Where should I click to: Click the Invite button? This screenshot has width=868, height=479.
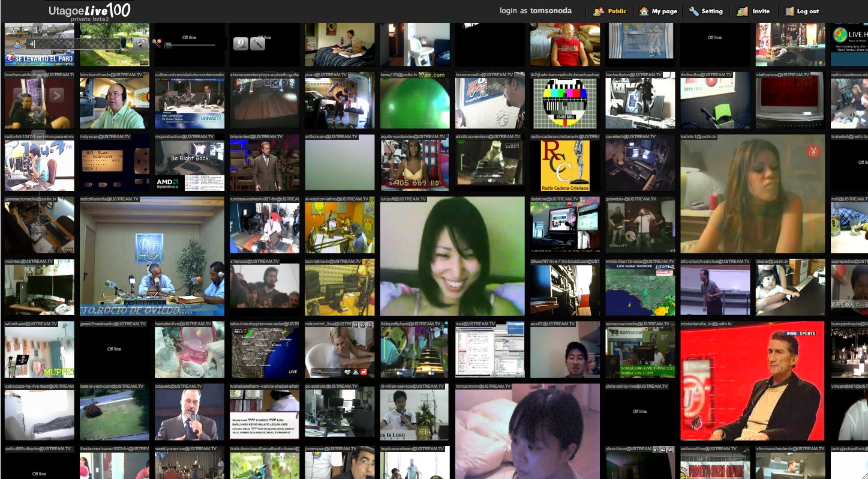[x=753, y=11]
